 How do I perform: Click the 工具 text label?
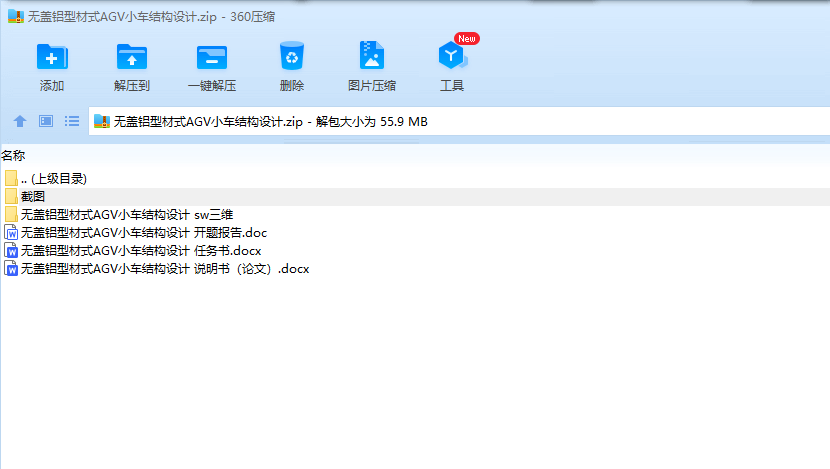point(452,85)
